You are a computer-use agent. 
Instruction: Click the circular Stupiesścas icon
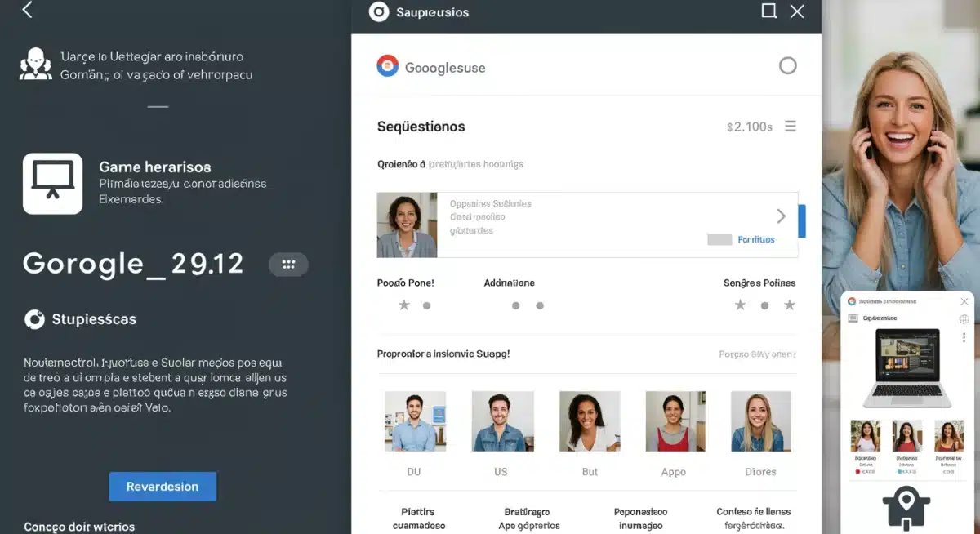(34, 319)
